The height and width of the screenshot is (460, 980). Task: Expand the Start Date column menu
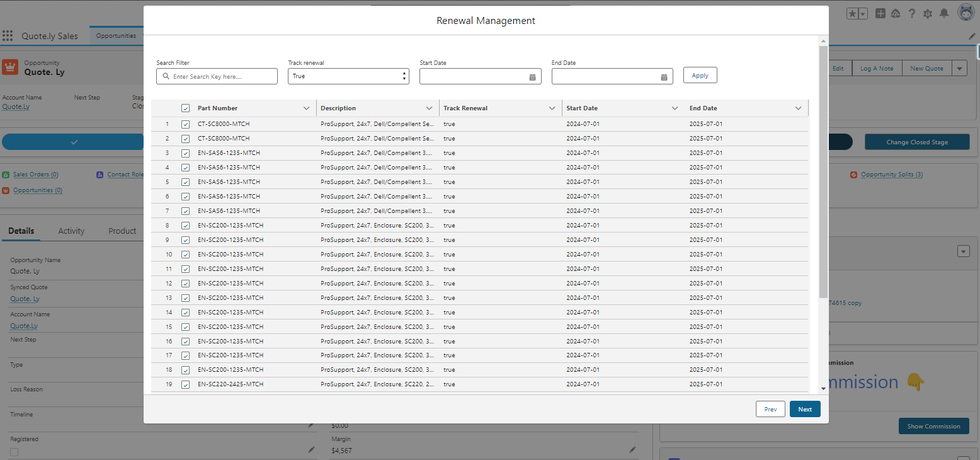pos(675,108)
